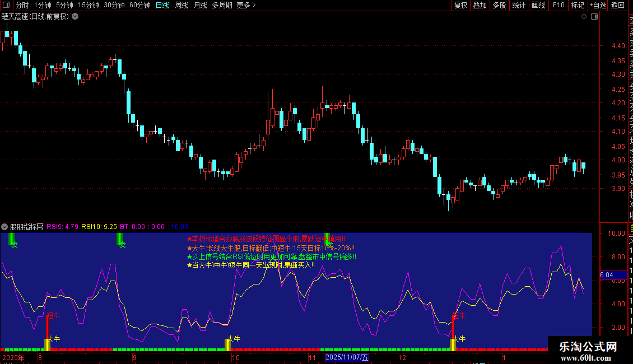The image size is (633, 364).
Task: Collapse the 股朋指标网 indicator chevron
Action: point(4,227)
